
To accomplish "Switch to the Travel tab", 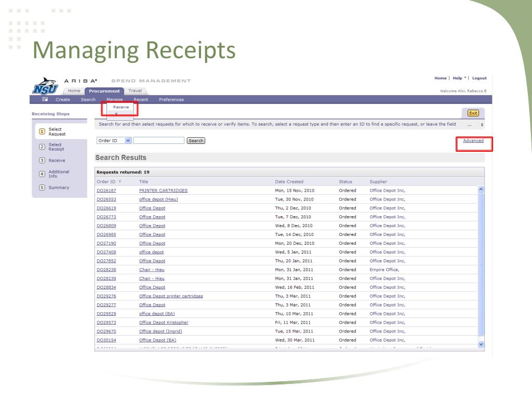I will (135, 91).
